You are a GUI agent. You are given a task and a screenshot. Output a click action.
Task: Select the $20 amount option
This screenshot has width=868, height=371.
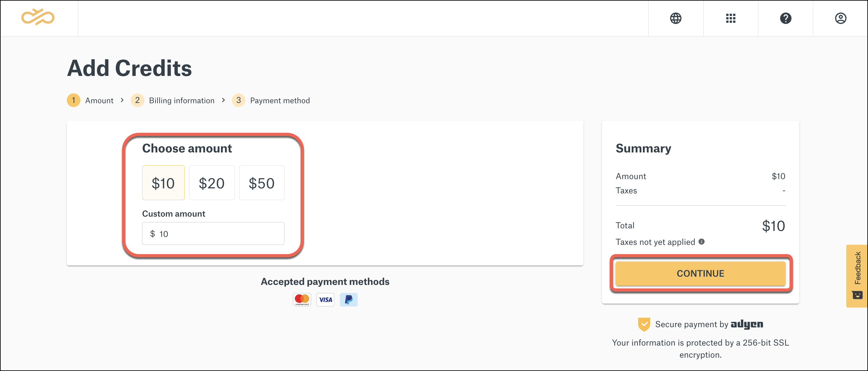(x=212, y=182)
